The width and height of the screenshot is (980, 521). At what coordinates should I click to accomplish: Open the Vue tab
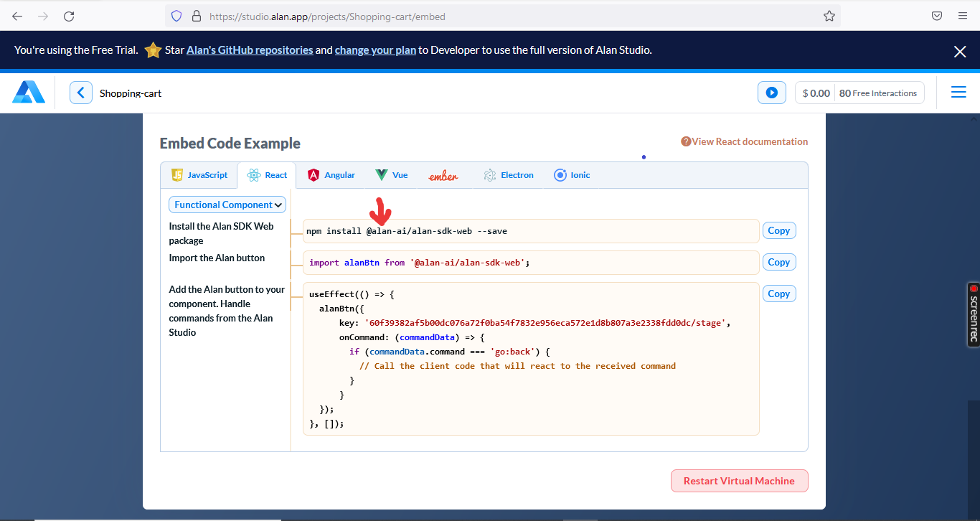(x=392, y=175)
